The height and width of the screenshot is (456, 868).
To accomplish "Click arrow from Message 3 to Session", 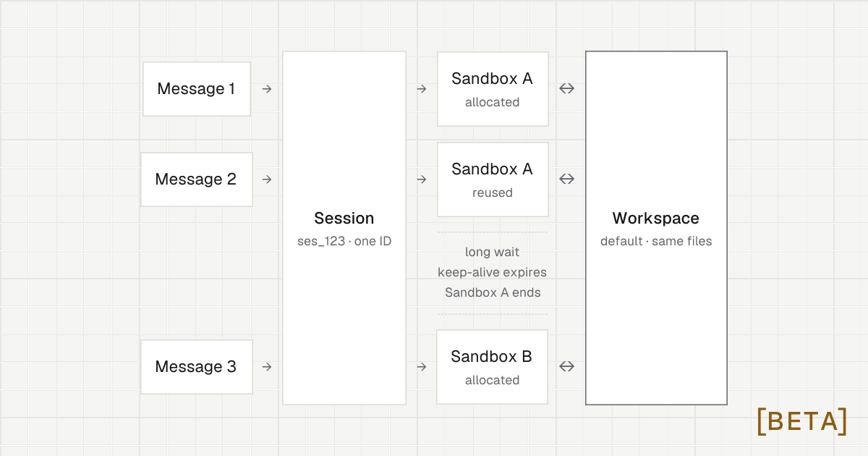I will click(x=267, y=367).
